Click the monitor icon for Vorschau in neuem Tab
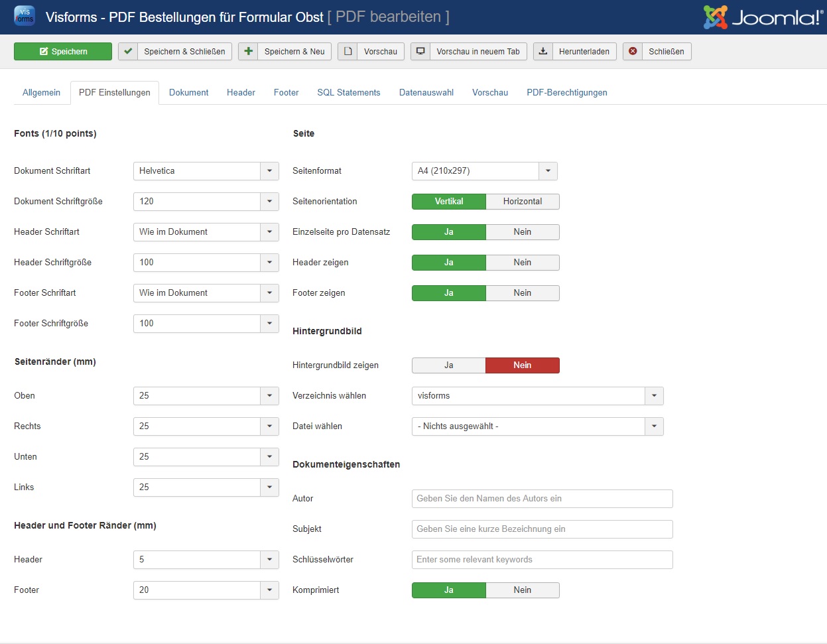 coord(420,52)
